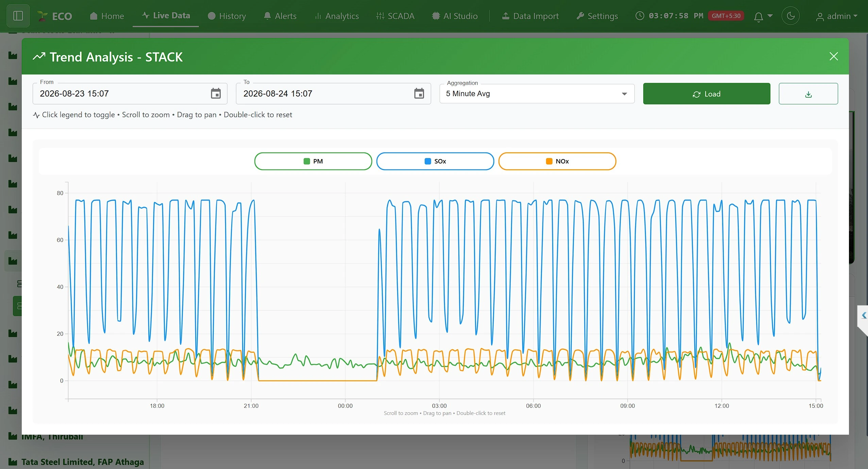
Task: Toggle the NOx legend series
Action: click(557, 161)
